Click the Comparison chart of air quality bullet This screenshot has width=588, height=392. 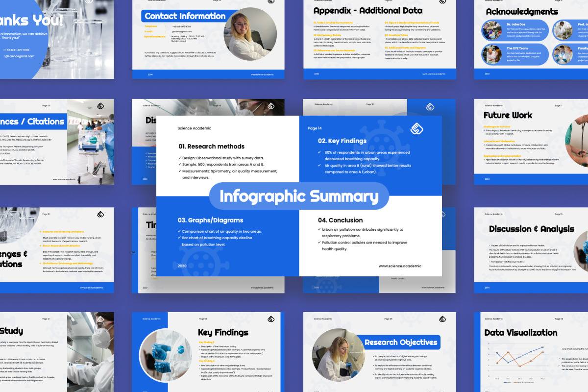coord(220,231)
